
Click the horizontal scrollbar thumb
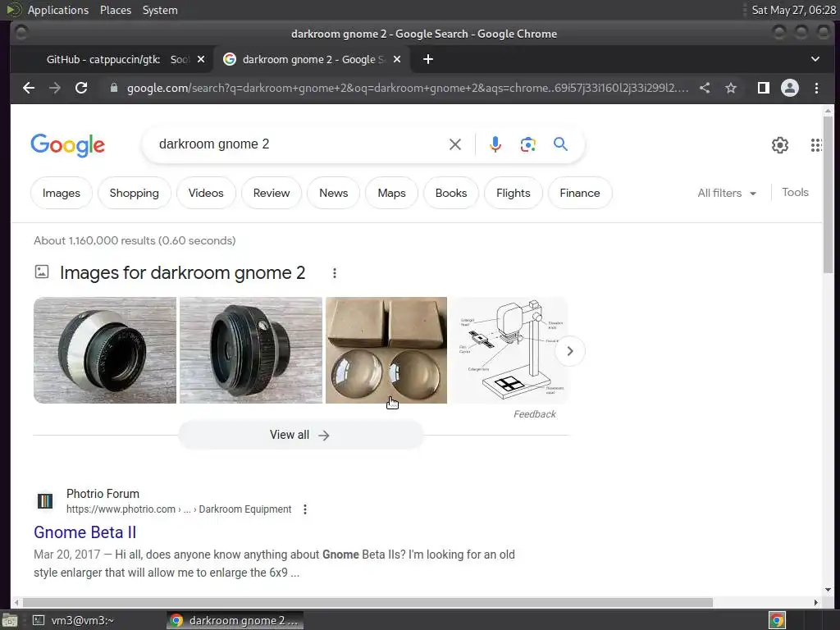coord(367,602)
